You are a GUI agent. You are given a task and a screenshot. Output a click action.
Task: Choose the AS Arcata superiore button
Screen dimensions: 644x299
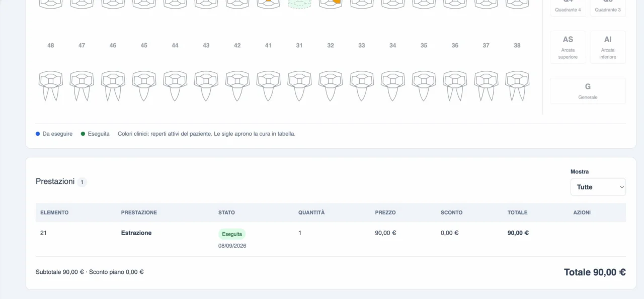click(568, 47)
